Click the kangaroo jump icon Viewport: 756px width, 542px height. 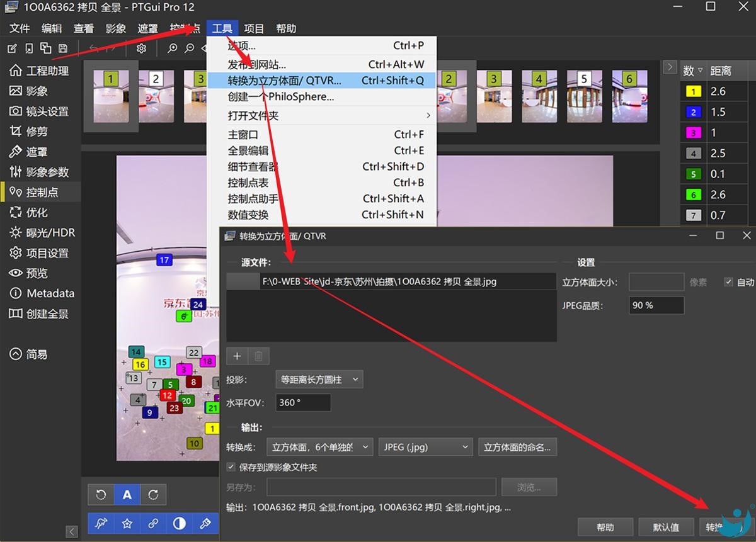(101, 523)
